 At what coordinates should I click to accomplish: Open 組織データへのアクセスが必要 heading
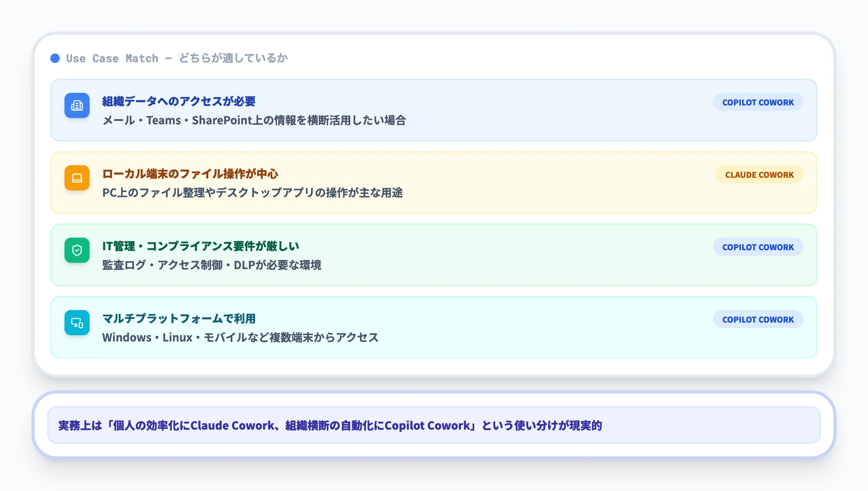[x=178, y=101]
